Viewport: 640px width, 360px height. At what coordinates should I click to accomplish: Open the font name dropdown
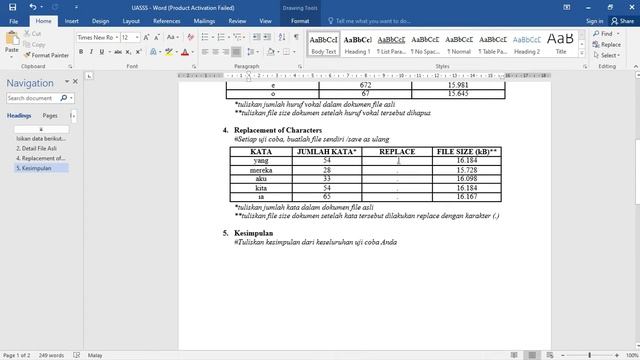(x=117, y=38)
